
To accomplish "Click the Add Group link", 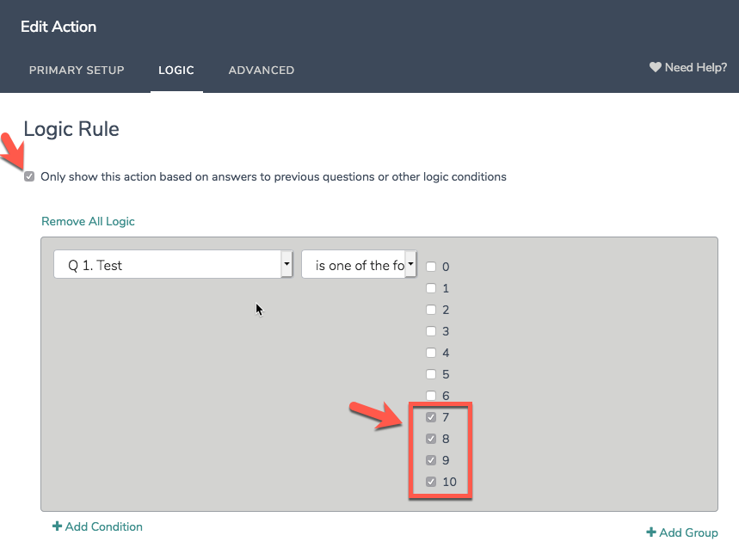I will coord(688,532).
